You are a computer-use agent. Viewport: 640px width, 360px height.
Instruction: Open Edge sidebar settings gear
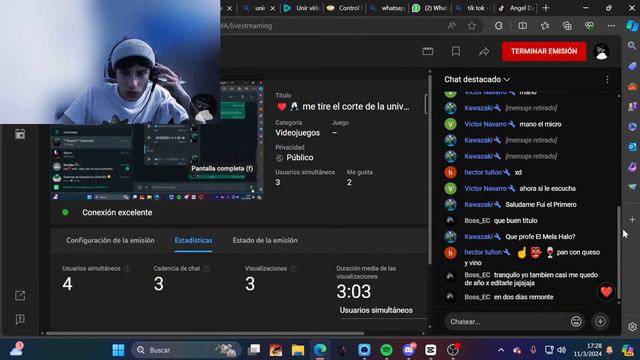632,327
